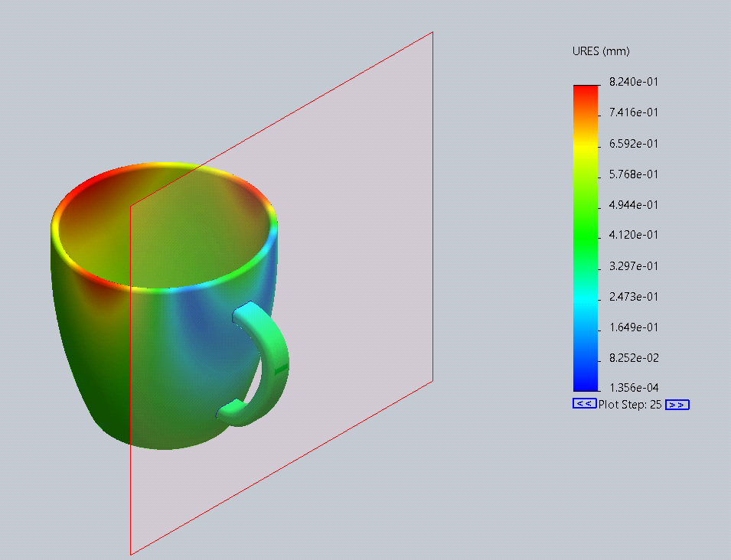Screen dimensions: 731x560
Task: Click the legend value 8.252e-02
Action: pyautogui.click(x=634, y=358)
